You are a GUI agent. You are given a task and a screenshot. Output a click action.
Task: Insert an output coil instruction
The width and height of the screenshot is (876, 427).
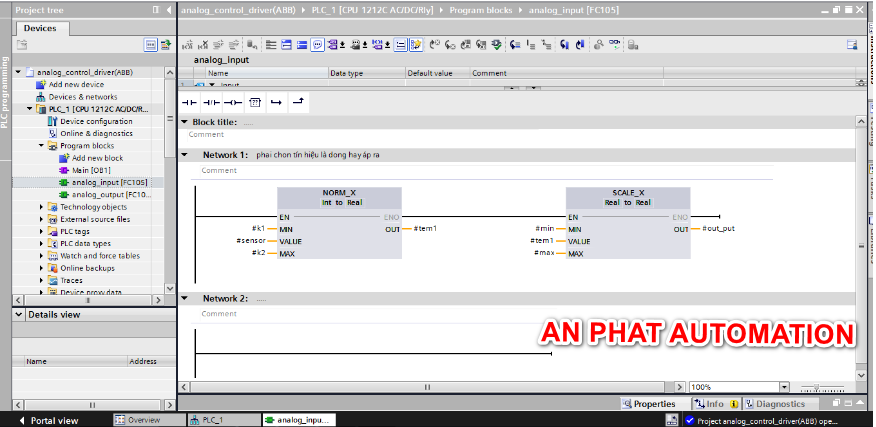click(232, 102)
